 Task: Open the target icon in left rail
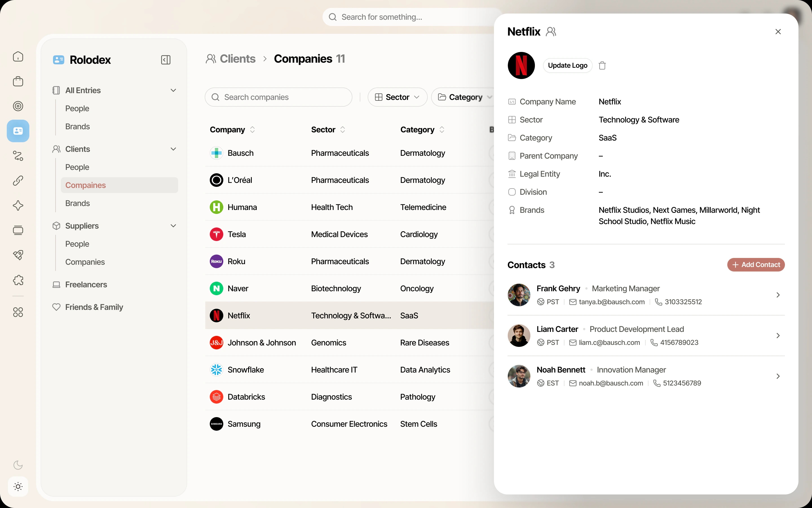[18, 106]
